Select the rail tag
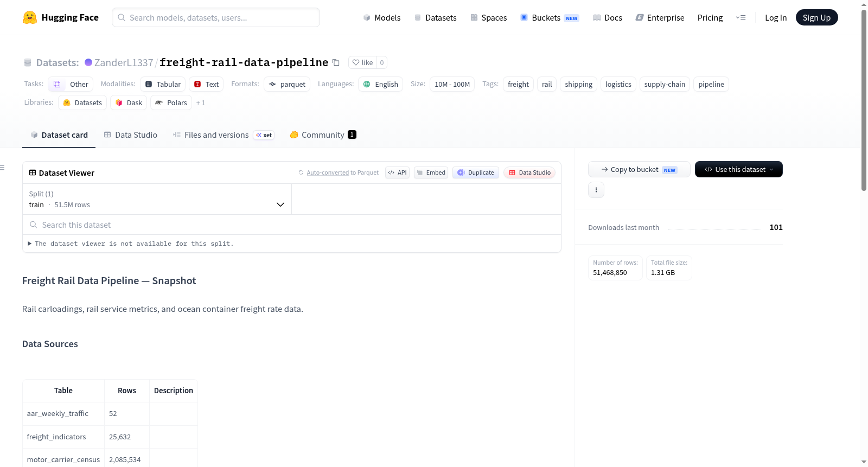868x467 pixels. tap(547, 84)
